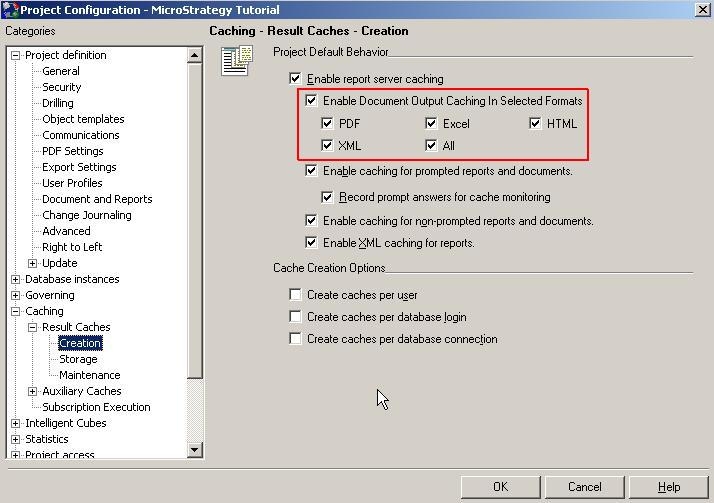Select the Security category
This screenshot has width=714, height=503.
pos(61,87)
